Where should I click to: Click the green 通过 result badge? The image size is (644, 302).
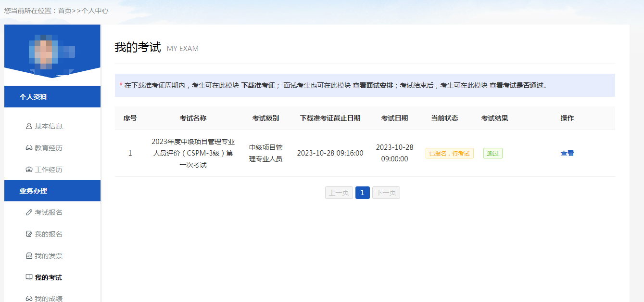[492, 153]
